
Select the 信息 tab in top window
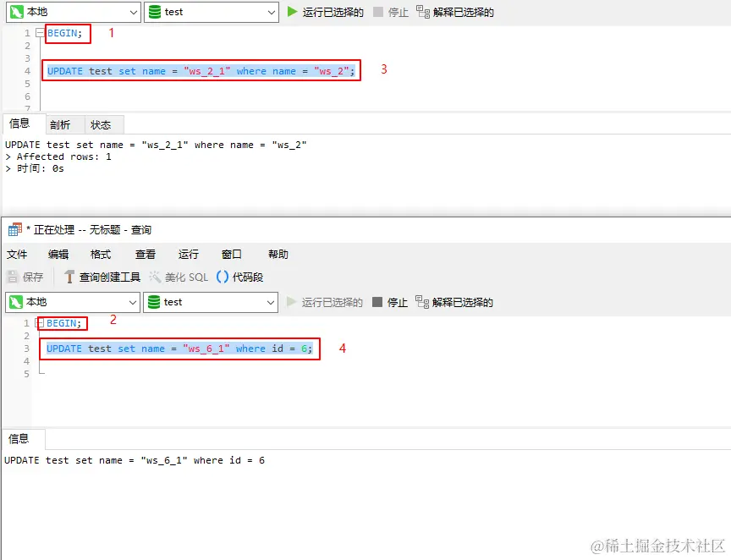[19, 124]
